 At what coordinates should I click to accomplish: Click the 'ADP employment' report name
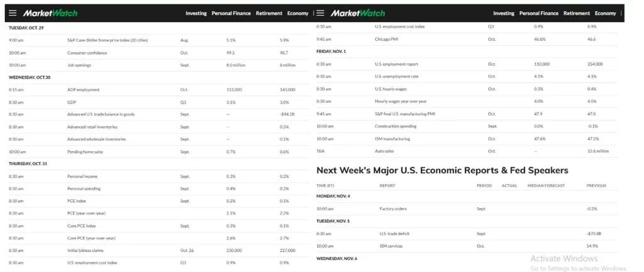pos(84,90)
